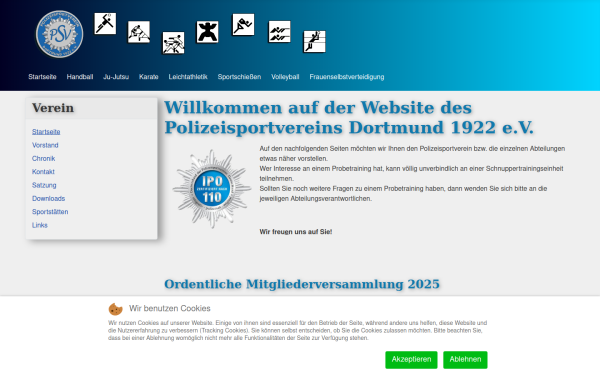Open the Volleyball menu item

click(x=285, y=77)
